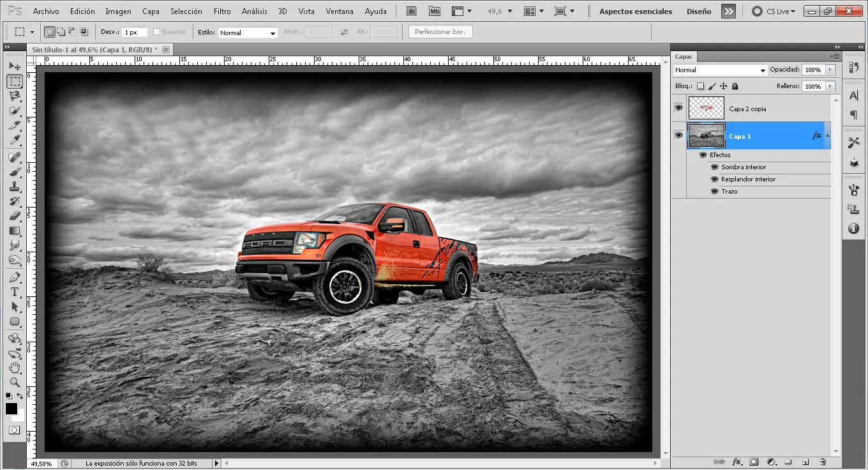Viewport: 868px width, 470px height.
Task: Collapse the Capa 1 effects list
Action: pos(828,136)
